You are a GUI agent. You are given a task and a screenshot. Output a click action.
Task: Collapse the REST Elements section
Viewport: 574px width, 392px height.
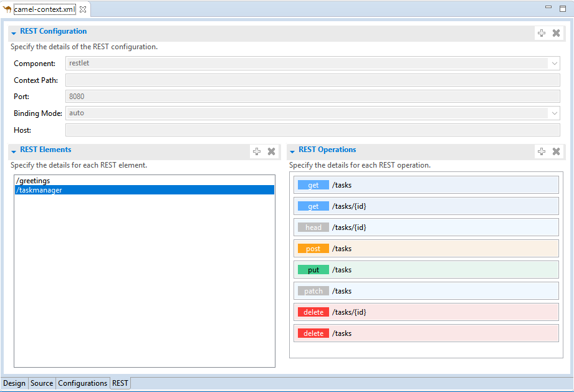pyautogui.click(x=14, y=151)
